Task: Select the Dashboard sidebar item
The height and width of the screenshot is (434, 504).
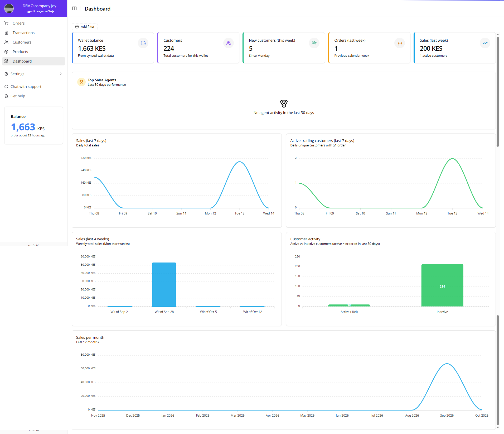Action: 33,61
